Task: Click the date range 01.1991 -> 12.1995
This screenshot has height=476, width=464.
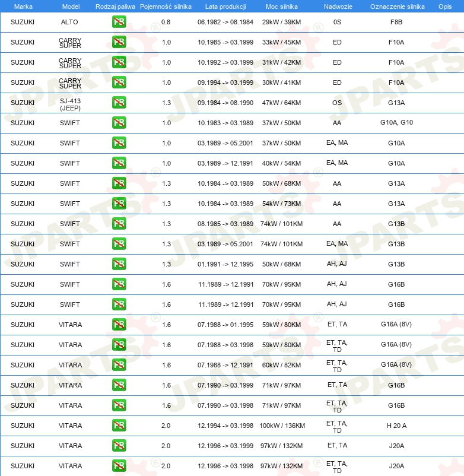Action: pos(225,264)
